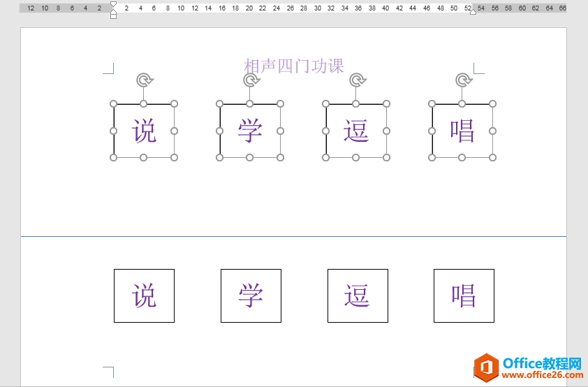This screenshot has width=588, height=387.
Task: Click bottom-middle sizing handle of selected 说 box
Action: (143, 157)
